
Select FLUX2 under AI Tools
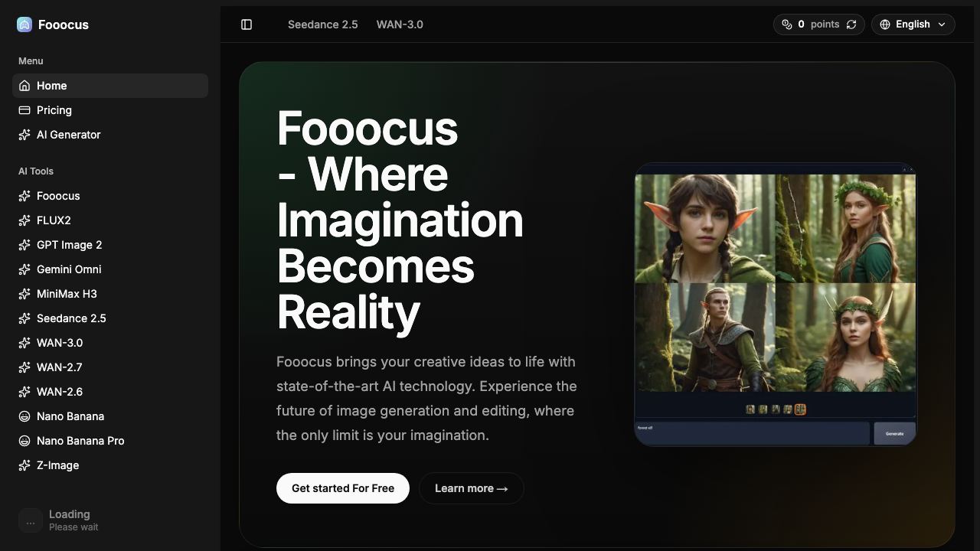(x=110, y=220)
